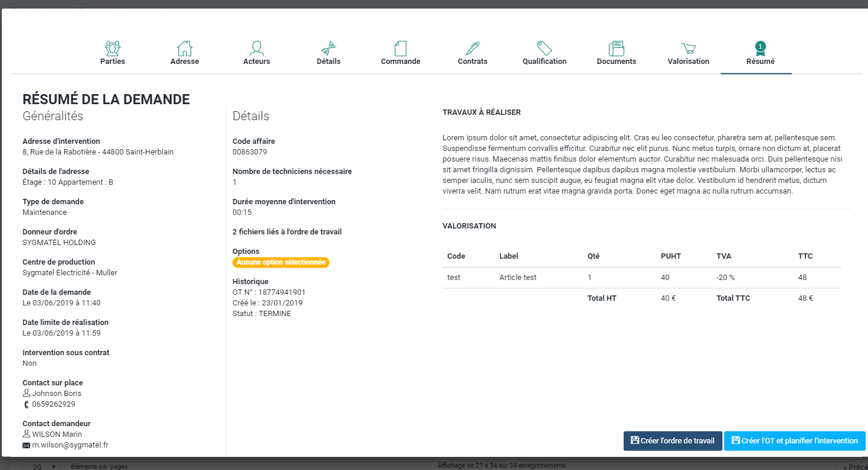The image size is (868, 470).
Task: Open the page size dropdown showing 20
Action: point(44,467)
